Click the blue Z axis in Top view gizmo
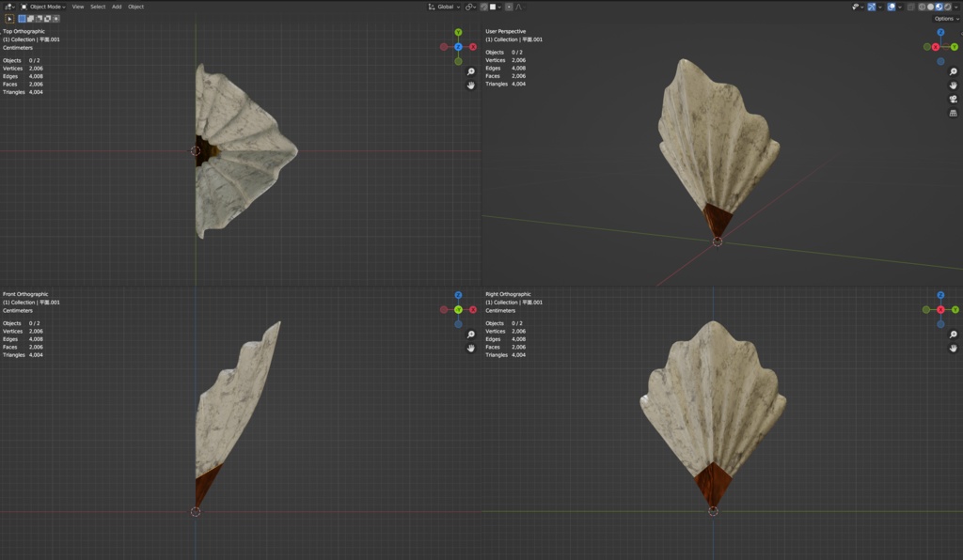 pyautogui.click(x=458, y=47)
